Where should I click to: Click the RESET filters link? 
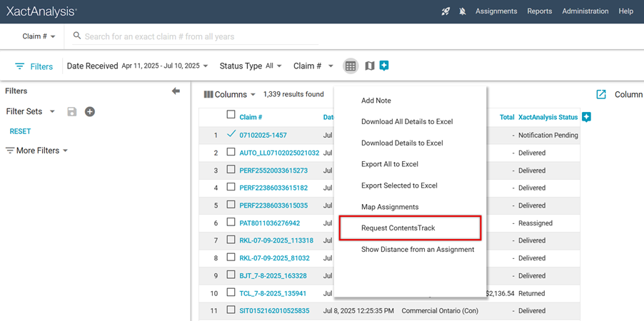20,131
